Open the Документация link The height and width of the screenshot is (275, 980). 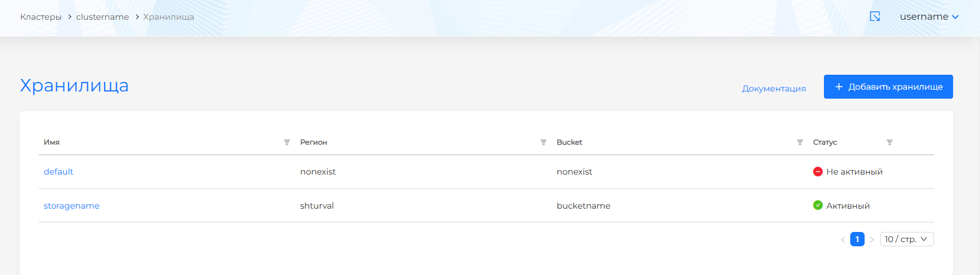tap(774, 88)
